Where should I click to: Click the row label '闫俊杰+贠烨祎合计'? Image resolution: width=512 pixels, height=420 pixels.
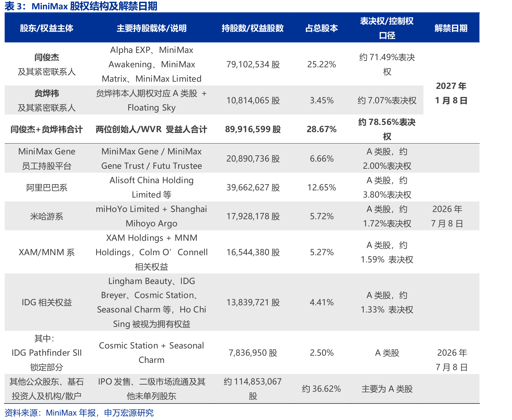click(47, 130)
